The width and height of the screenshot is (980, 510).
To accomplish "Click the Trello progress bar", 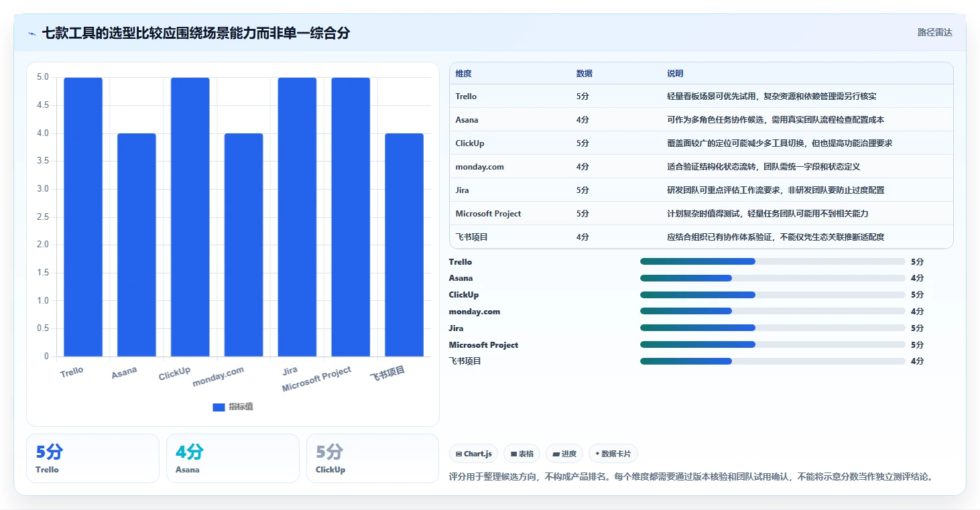I will 773,261.
